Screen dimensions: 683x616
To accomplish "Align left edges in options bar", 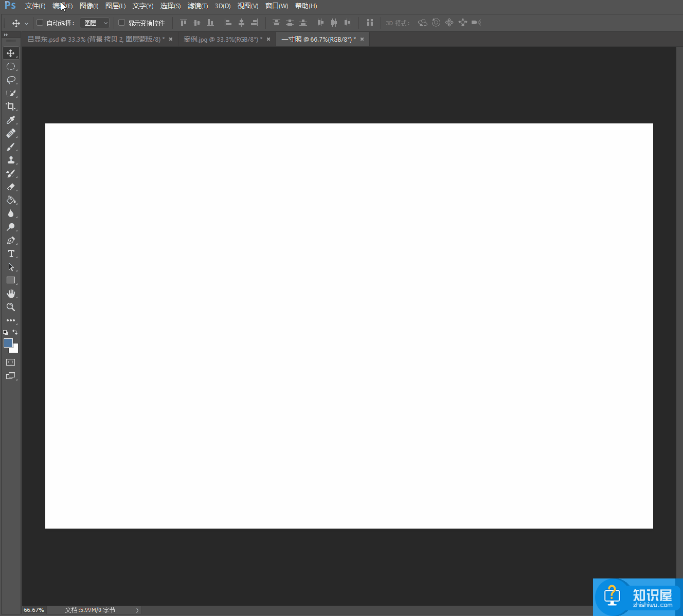I will [228, 23].
